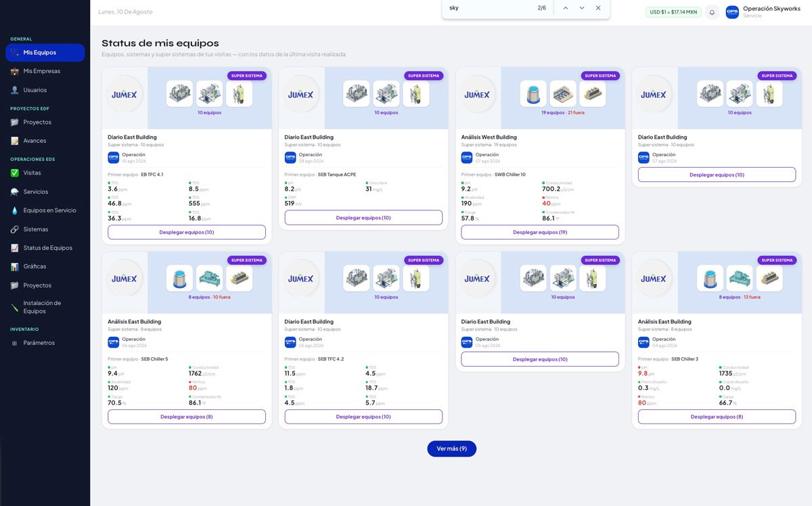Expand equipos on the 05 ago 2026 card

(540, 359)
